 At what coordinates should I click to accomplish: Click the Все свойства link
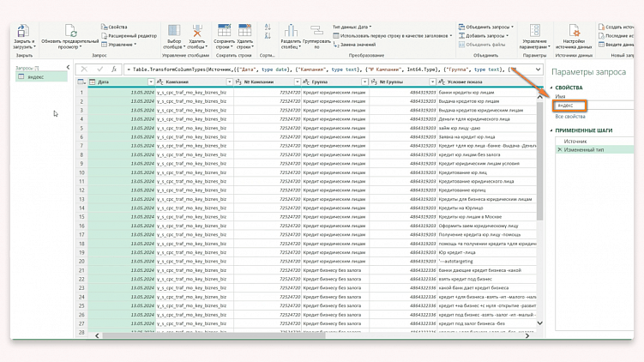(570, 116)
